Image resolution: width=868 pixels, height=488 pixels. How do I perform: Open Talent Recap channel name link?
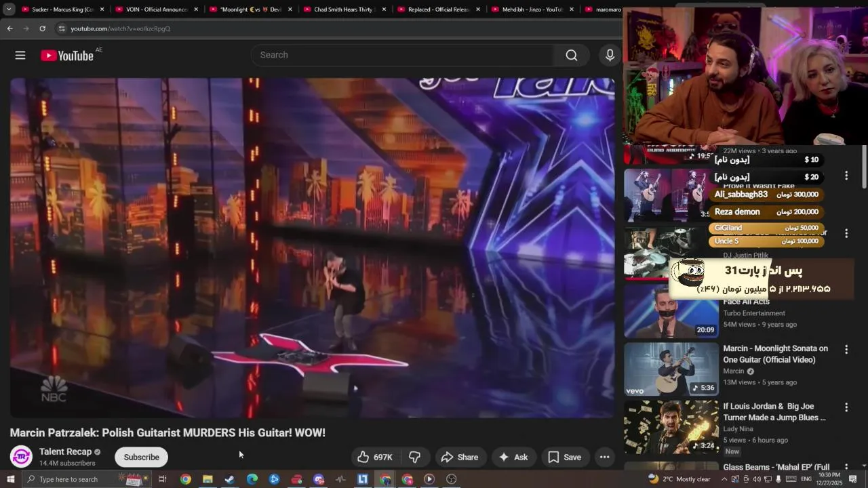click(65, 451)
